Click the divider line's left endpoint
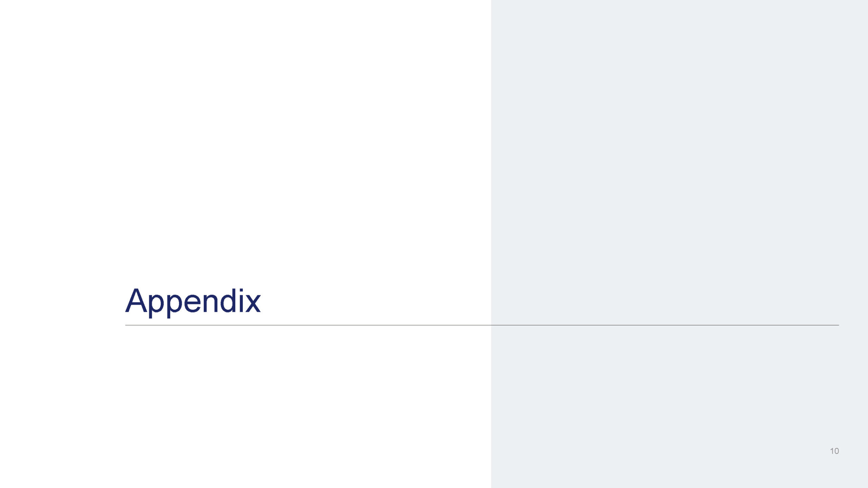This screenshot has height=488, width=868. point(126,325)
